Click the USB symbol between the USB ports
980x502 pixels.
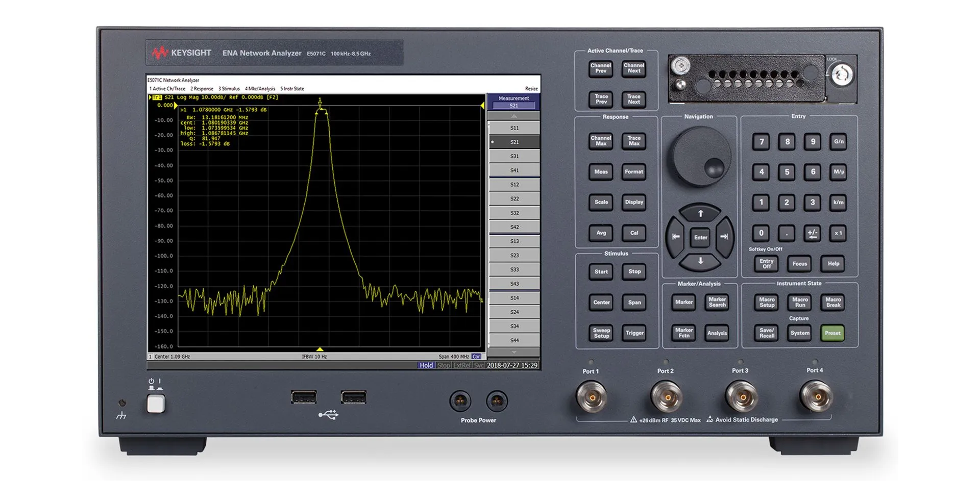tap(329, 414)
